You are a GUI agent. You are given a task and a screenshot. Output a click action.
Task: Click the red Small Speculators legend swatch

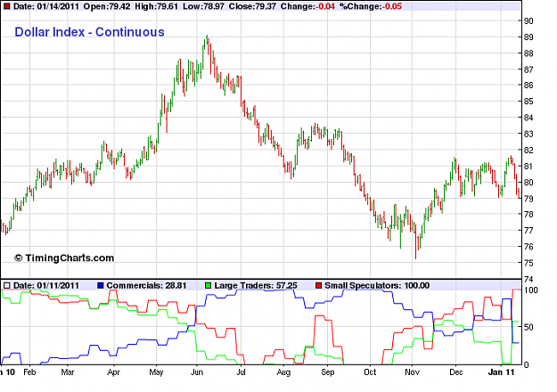pyautogui.click(x=318, y=285)
